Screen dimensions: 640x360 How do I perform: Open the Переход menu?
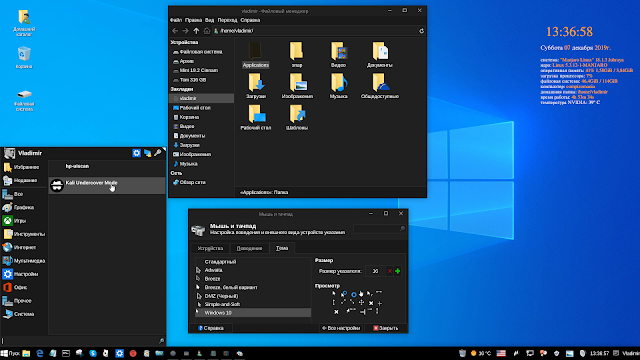click(227, 20)
